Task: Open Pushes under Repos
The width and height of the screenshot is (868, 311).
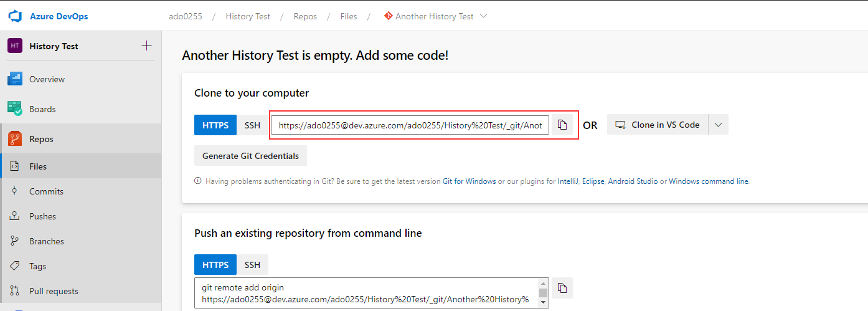Action: click(x=81, y=216)
